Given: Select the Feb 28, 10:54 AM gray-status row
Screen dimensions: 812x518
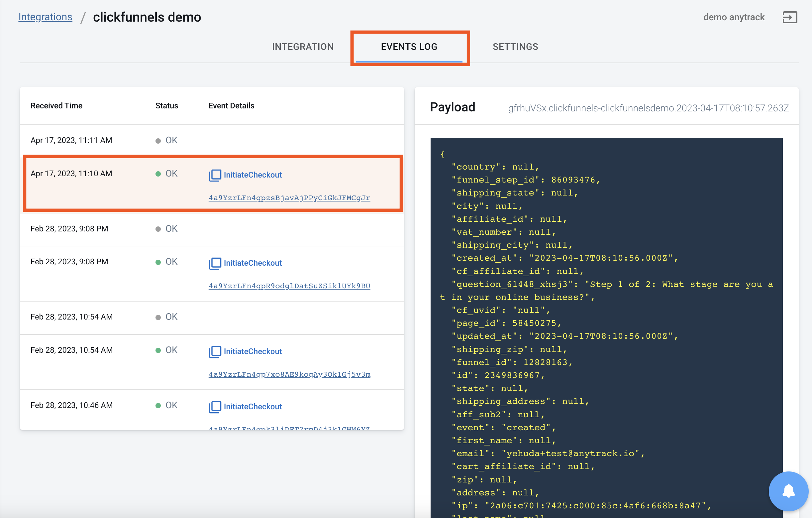Looking at the screenshot, I should [x=71, y=317].
